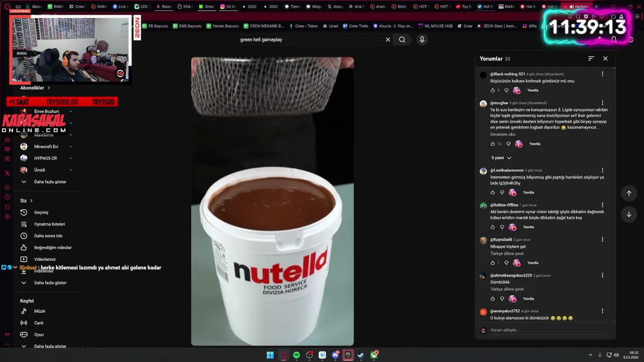
Task: Reply with Yanıtla on @muzghar comment
Action: point(535,144)
